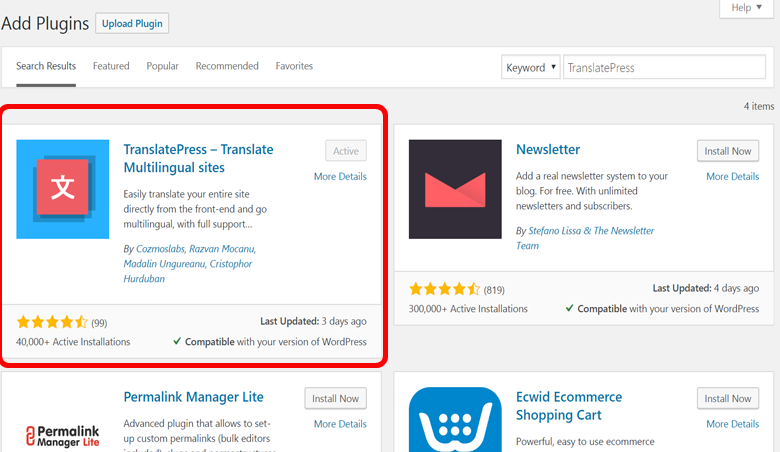Click the Ecwid shopping cart icon

point(455,420)
